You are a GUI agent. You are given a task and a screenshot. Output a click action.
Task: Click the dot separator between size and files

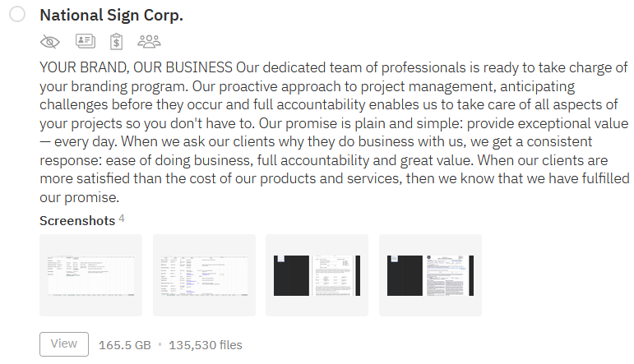pyautogui.click(x=160, y=344)
